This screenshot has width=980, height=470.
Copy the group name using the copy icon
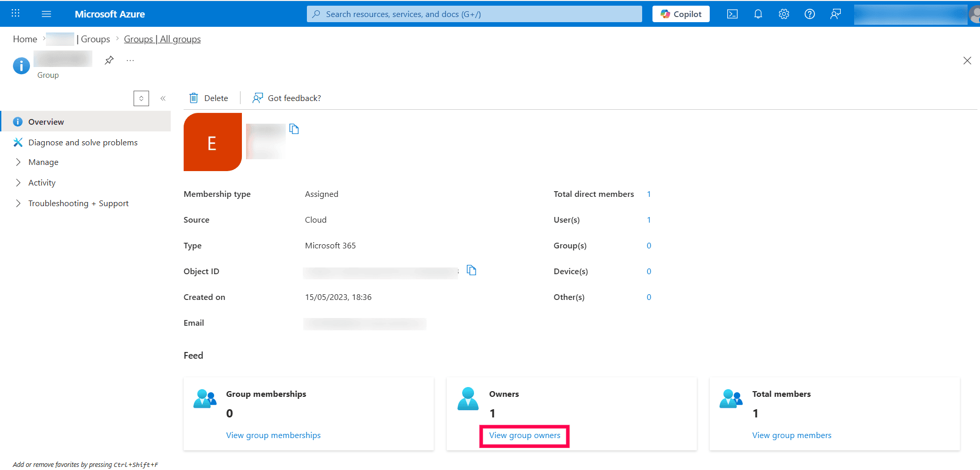pyautogui.click(x=294, y=129)
